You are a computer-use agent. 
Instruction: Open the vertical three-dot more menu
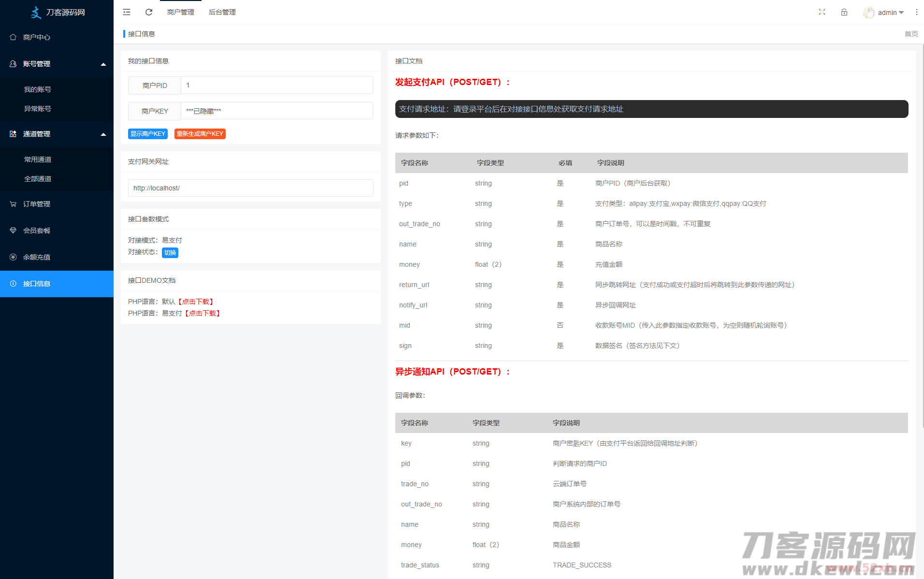point(916,12)
